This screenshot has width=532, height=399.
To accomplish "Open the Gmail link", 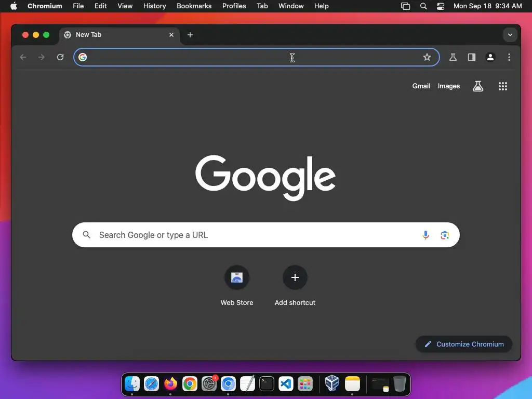I will point(421,86).
